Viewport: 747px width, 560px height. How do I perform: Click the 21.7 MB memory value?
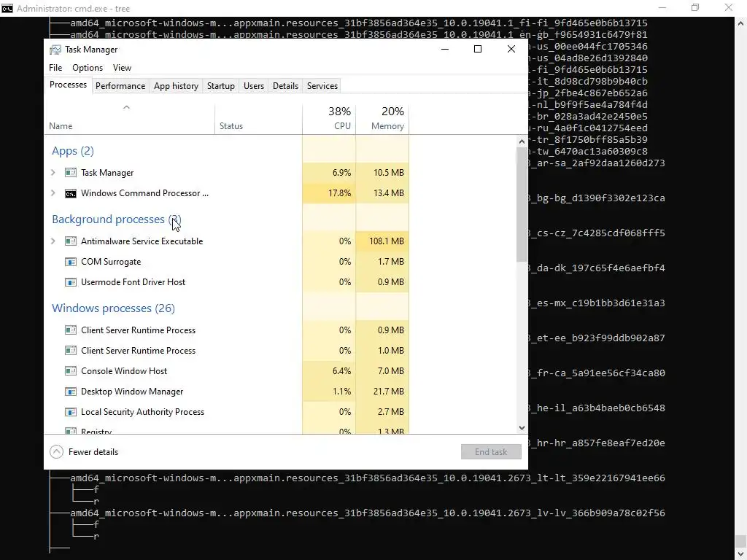click(x=389, y=392)
